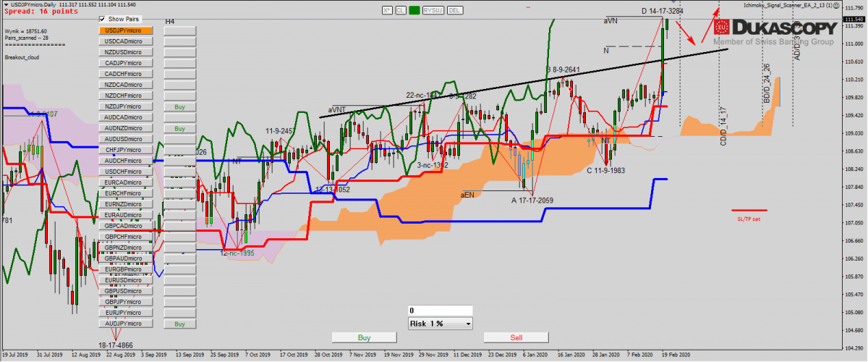Select the AUDNZDmicro pair button
Image resolution: width=868 pixels, height=362 pixels.
tap(125, 128)
